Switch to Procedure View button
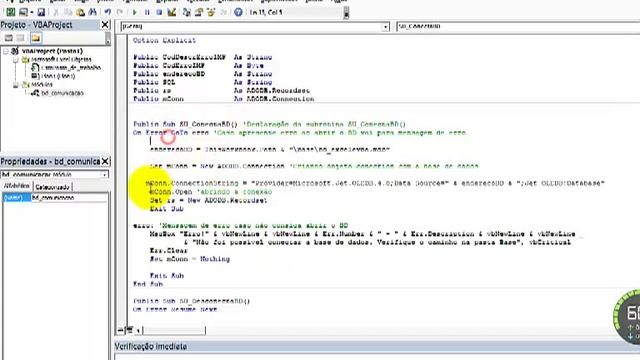 [x=121, y=330]
